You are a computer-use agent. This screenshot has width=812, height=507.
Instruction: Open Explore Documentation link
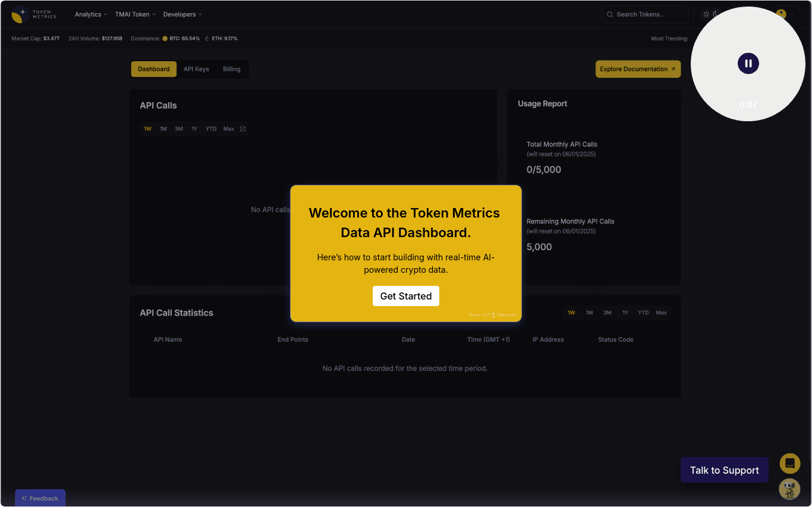[638, 69]
